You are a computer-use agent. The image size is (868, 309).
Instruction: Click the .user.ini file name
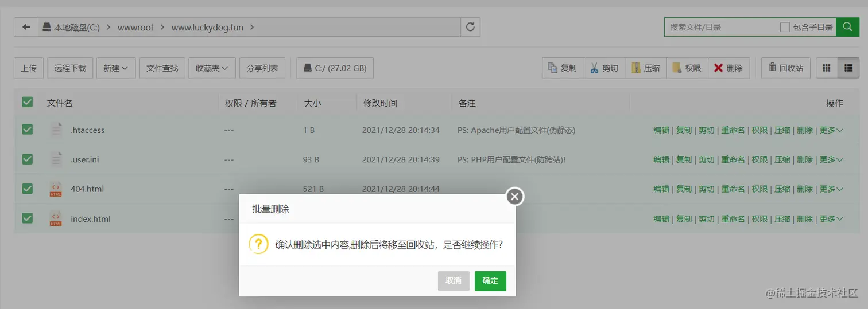(x=85, y=159)
